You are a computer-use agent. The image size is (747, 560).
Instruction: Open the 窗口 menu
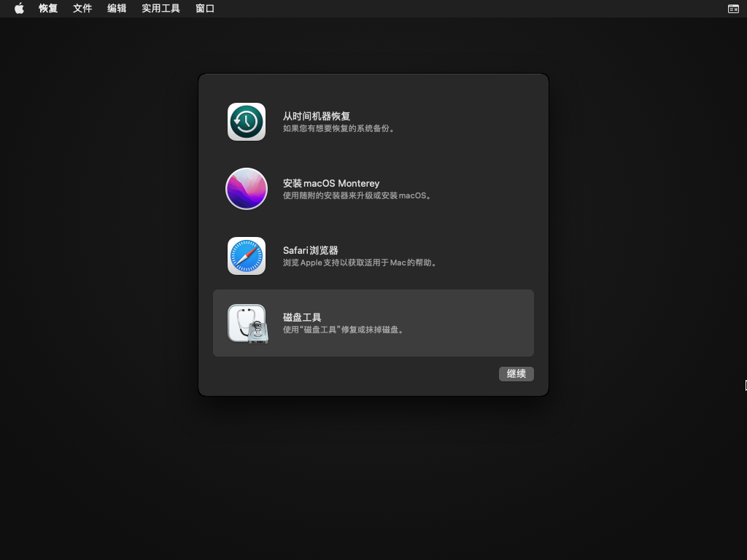205,9
